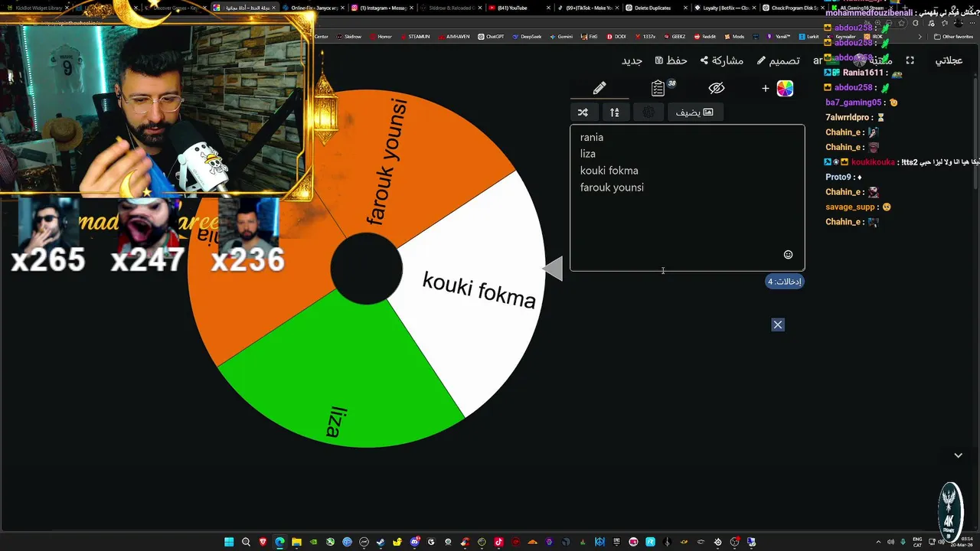Open File Explorer from taskbar

click(x=296, y=542)
